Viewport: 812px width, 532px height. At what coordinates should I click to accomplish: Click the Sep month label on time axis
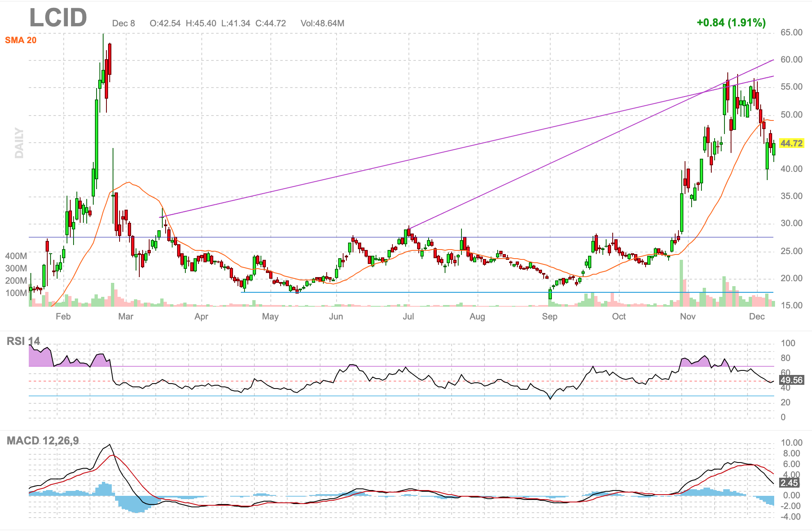tap(549, 317)
